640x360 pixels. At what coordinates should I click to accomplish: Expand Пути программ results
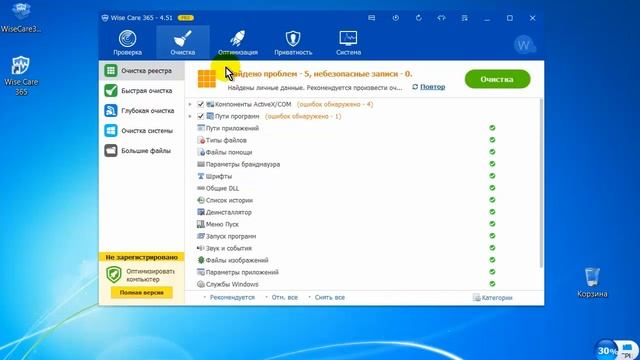point(190,116)
